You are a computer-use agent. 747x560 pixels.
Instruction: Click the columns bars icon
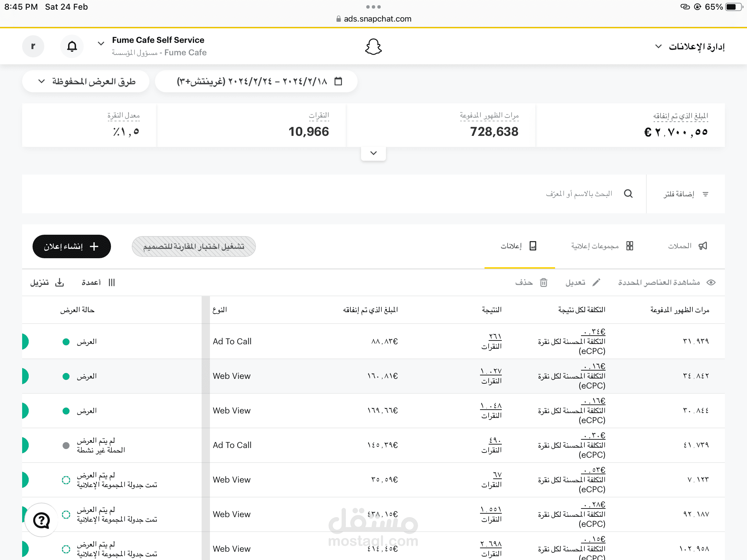(111, 282)
